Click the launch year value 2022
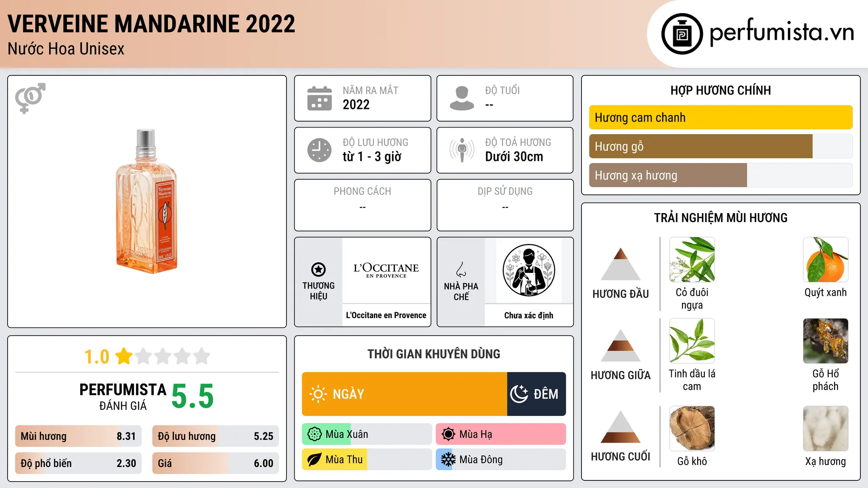 (x=356, y=104)
